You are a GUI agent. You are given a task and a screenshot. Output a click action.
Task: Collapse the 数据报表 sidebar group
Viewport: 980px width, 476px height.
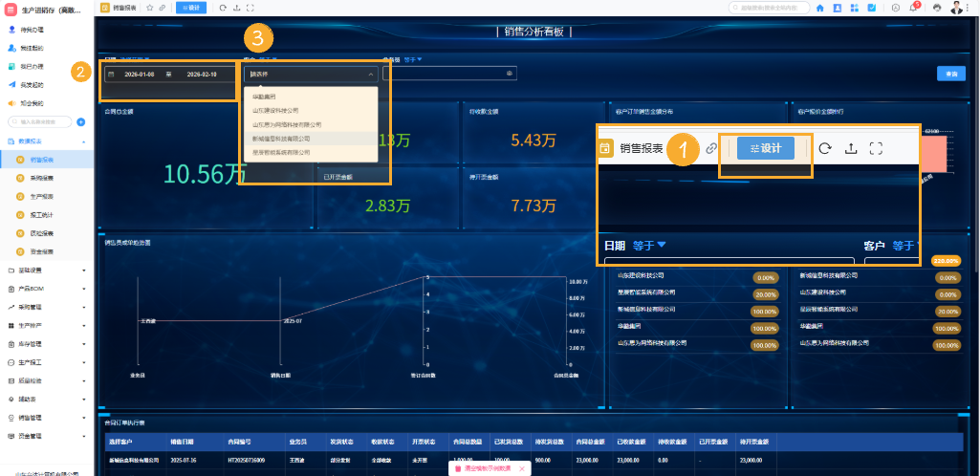46,141
